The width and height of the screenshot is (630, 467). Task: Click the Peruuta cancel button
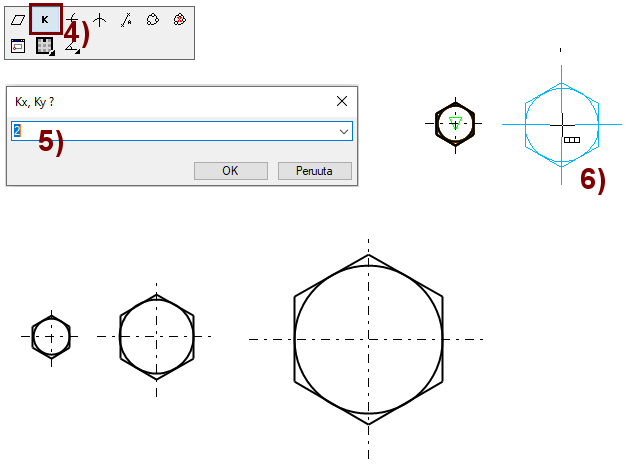click(x=315, y=171)
